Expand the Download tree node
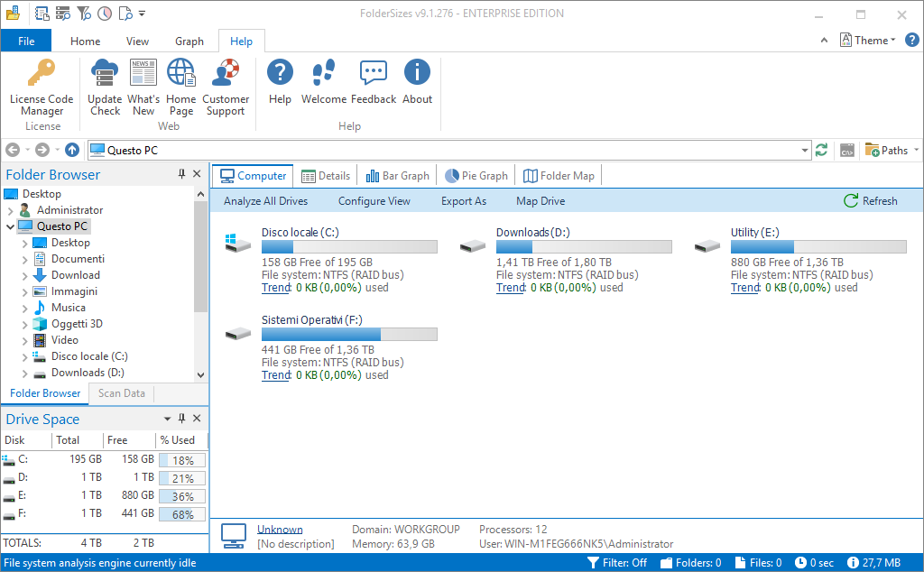The width and height of the screenshot is (924, 572). [x=24, y=275]
